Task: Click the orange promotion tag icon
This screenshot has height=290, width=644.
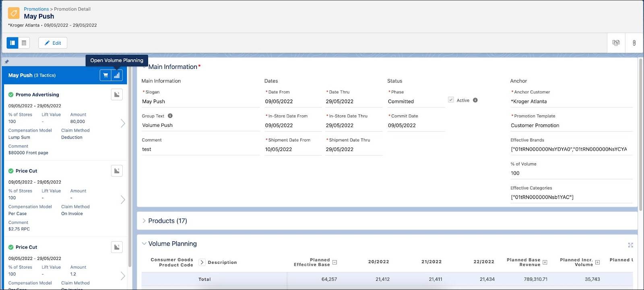Action: [14, 13]
